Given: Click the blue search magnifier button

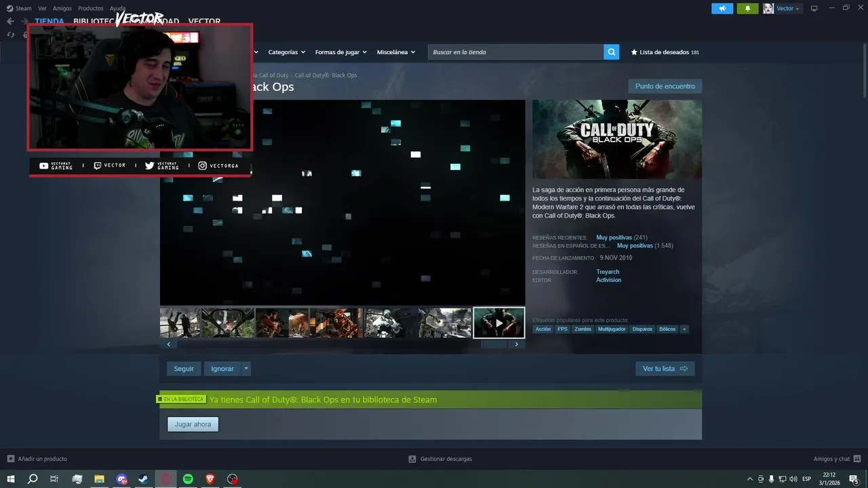Looking at the screenshot, I should coord(612,52).
